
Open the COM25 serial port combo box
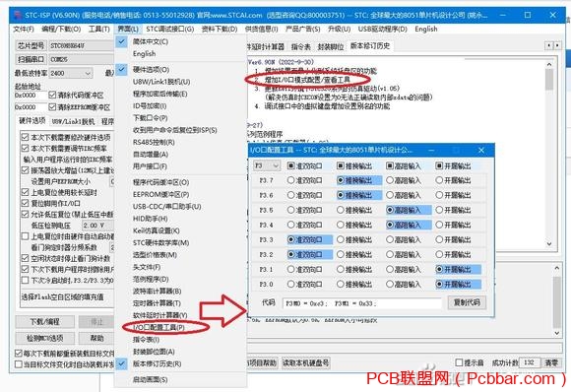(x=82, y=59)
